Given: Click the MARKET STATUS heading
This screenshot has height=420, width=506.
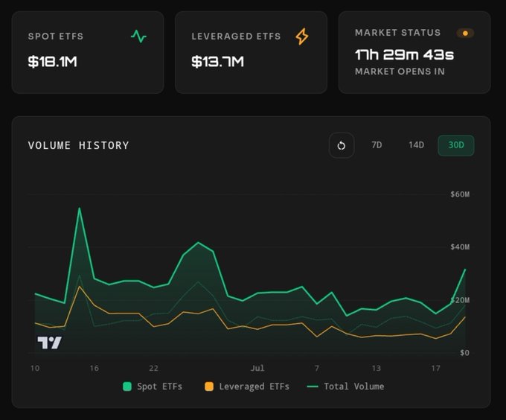Looking at the screenshot, I should click(x=397, y=33).
